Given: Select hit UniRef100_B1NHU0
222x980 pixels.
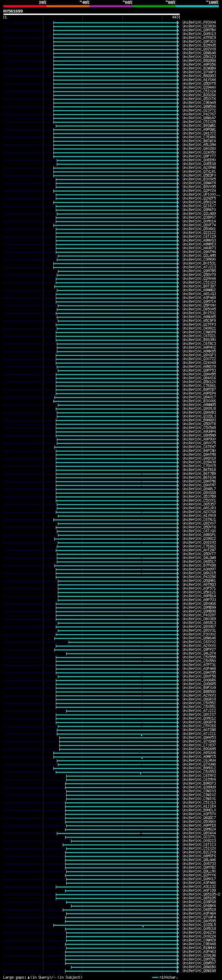Looking at the screenshot, I should (x=199, y=948).
